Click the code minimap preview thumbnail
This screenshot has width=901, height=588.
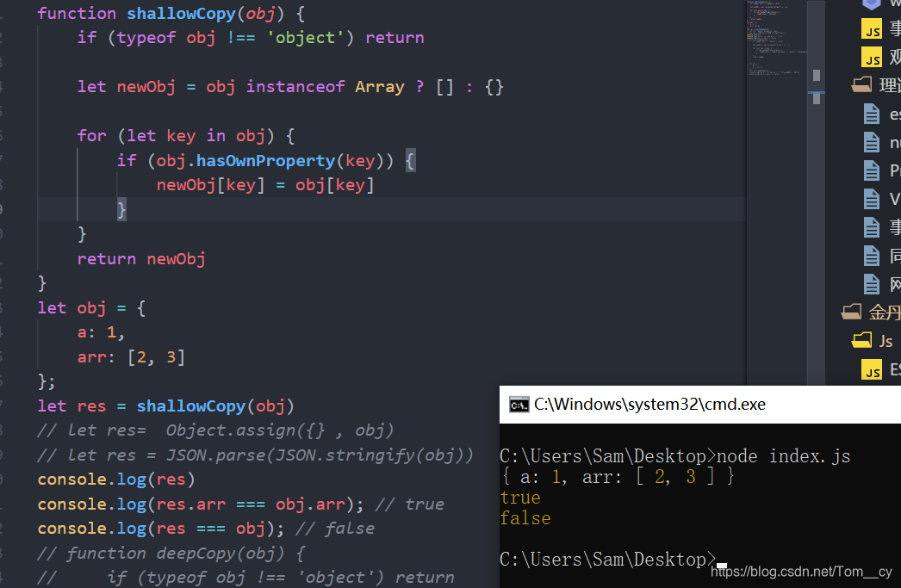tap(776, 39)
